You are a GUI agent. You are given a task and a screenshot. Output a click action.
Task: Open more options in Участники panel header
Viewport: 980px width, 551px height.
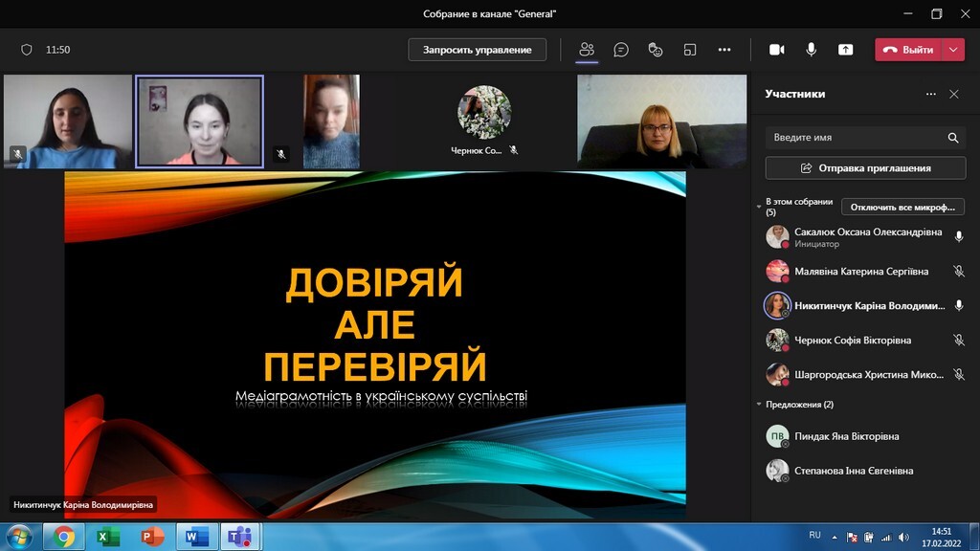(x=930, y=95)
